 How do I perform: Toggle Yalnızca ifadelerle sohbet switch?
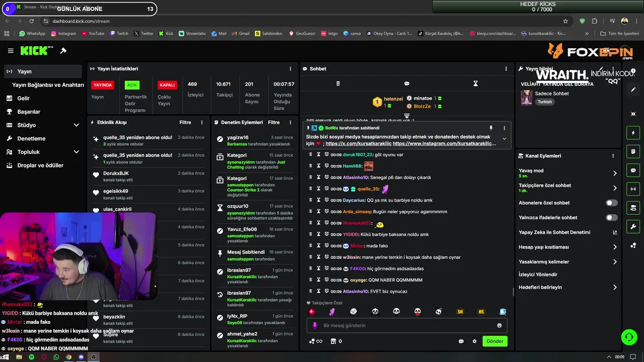tap(611, 218)
